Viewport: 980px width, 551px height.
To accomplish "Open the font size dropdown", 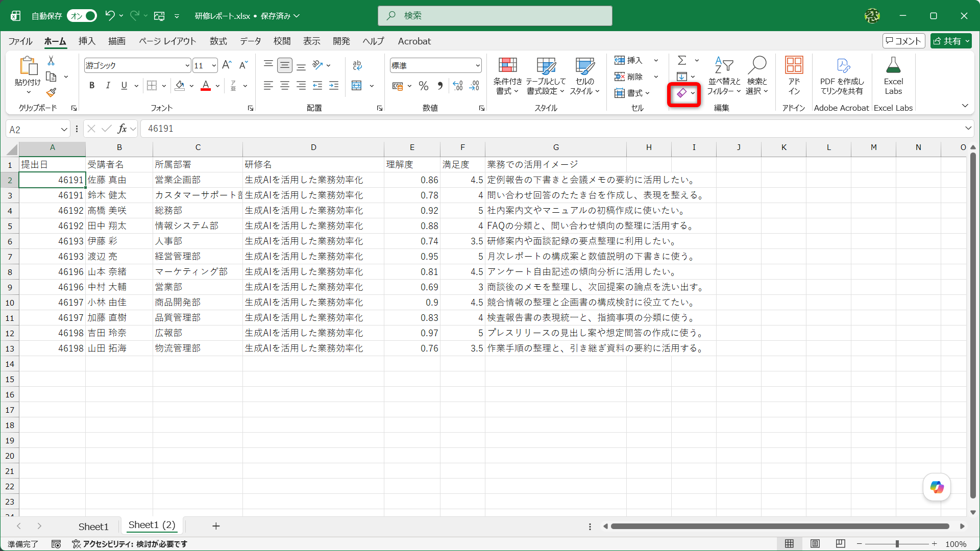I will (214, 65).
